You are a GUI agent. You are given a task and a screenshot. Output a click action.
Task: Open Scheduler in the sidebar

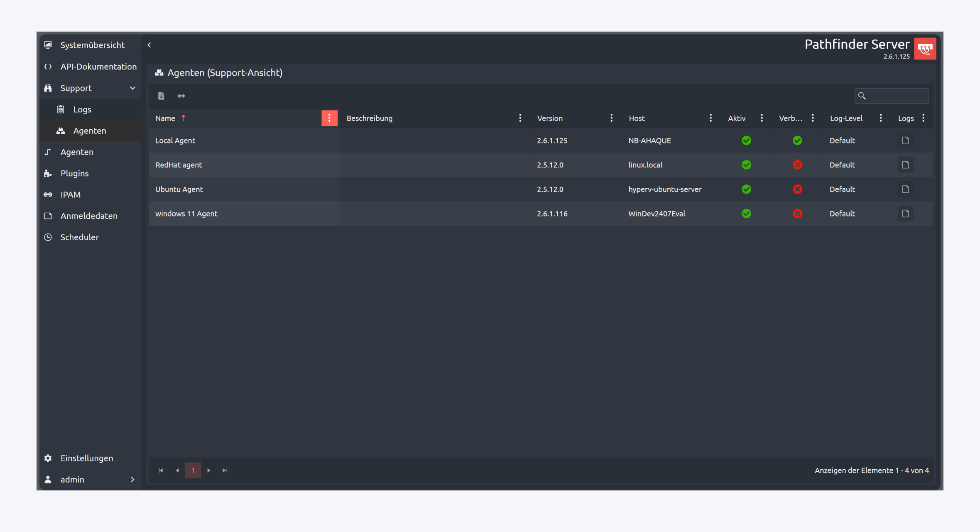[x=79, y=237]
